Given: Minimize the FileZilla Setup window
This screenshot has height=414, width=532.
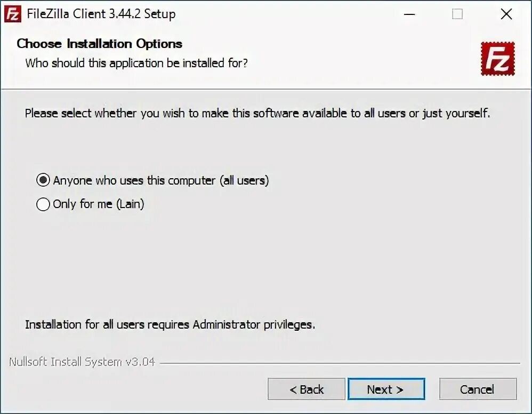Looking at the screenshot, I should (x=409, y=14).
